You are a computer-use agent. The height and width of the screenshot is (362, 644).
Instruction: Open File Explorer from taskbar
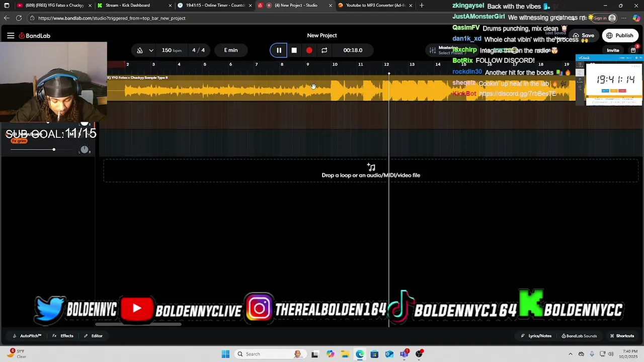point(345,354)
